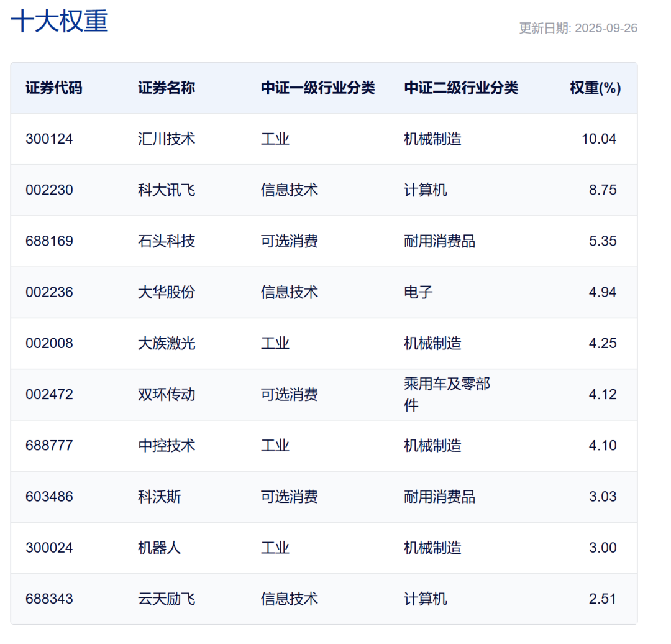Select the 双环传动 name cell
This screenshot has width=671, height=644.
pyautogui.click(x=167, y=394)
